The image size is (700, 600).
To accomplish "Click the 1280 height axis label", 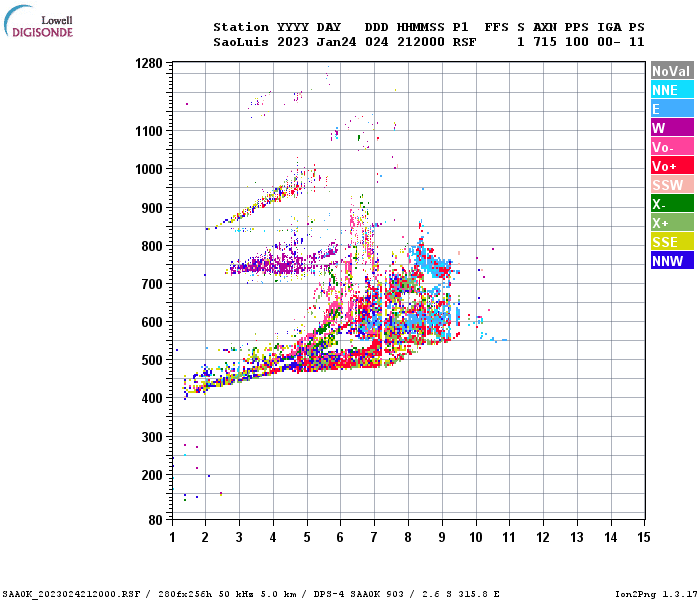I will click(x=149, y=63).
